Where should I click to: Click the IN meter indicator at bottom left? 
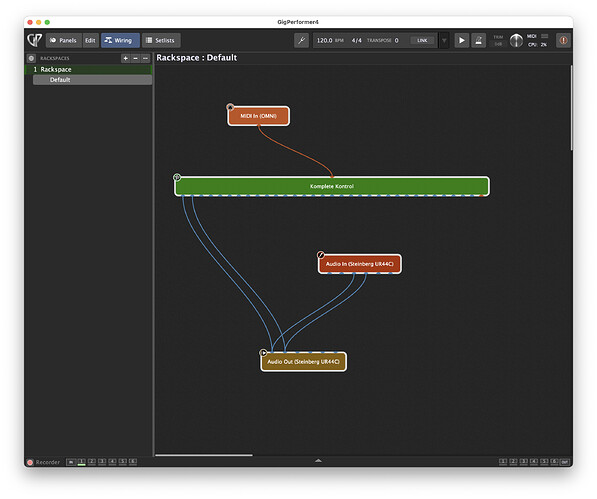pos(71,462)
